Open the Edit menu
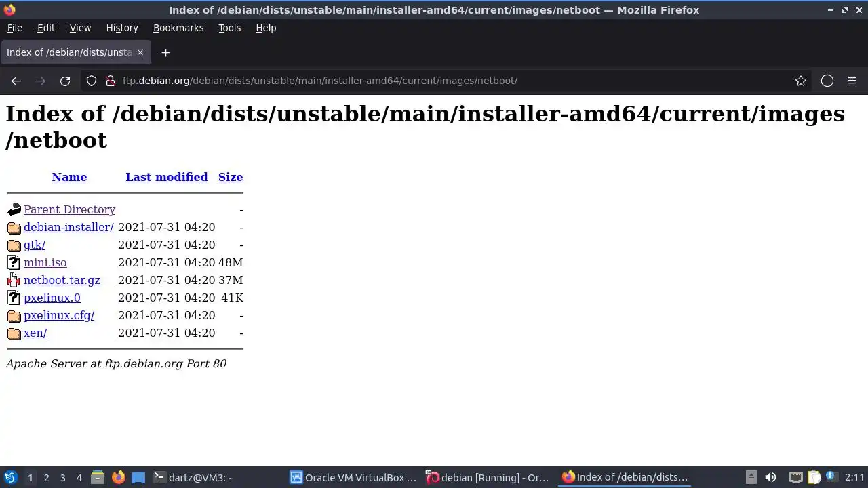Viewport: 868px width, 488px height. tap(46, 28)
